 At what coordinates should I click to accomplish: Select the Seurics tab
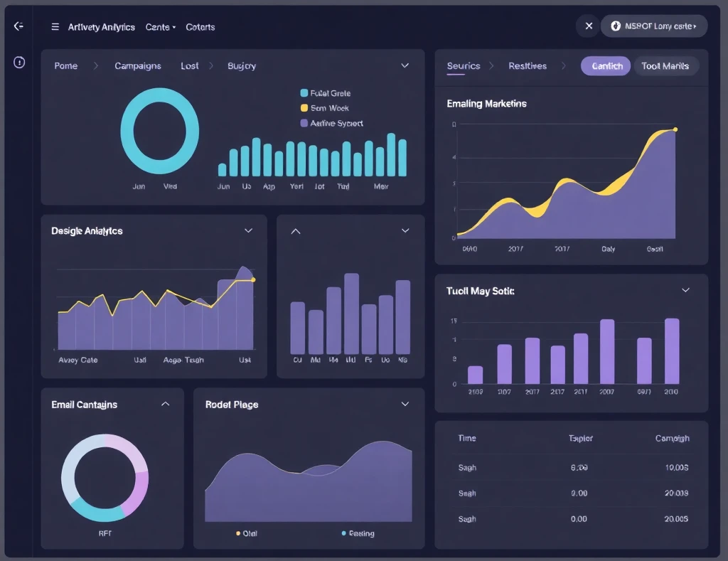point(464,66)
